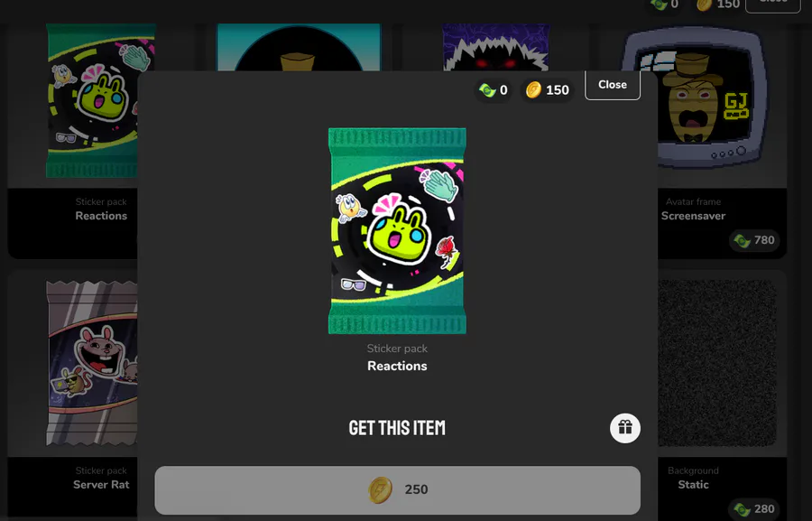Click the gold coin icon in purchase bar
Image resolution: width=812 pixels, height=521 pixels.
click(x=380, y=490)
